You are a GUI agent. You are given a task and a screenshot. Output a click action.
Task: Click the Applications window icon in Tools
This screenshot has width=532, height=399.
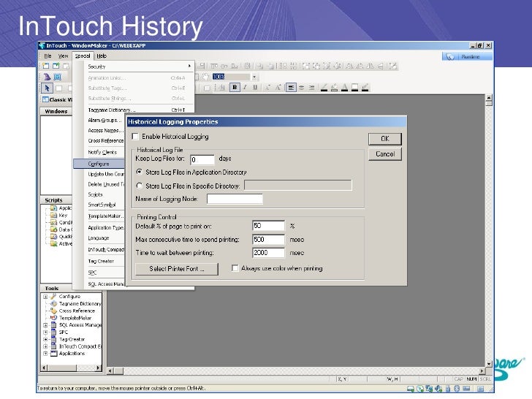[53, 353]
